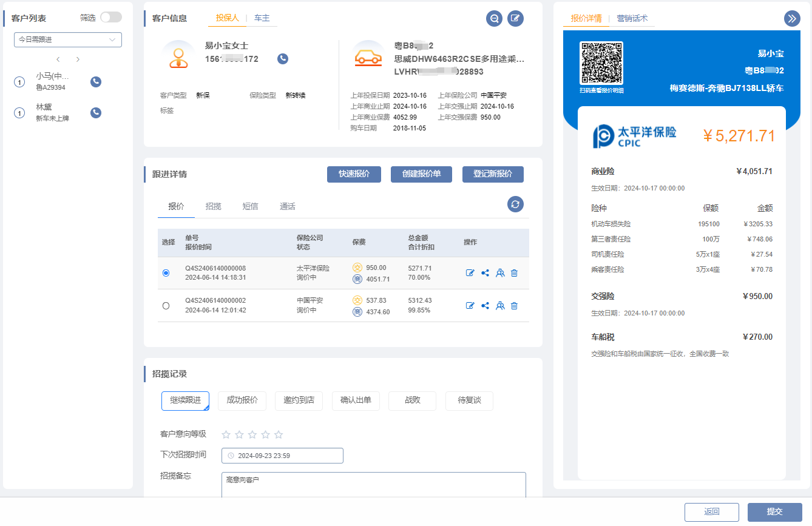Toggle the 筛选 filter switch

[x=111, y=18]
